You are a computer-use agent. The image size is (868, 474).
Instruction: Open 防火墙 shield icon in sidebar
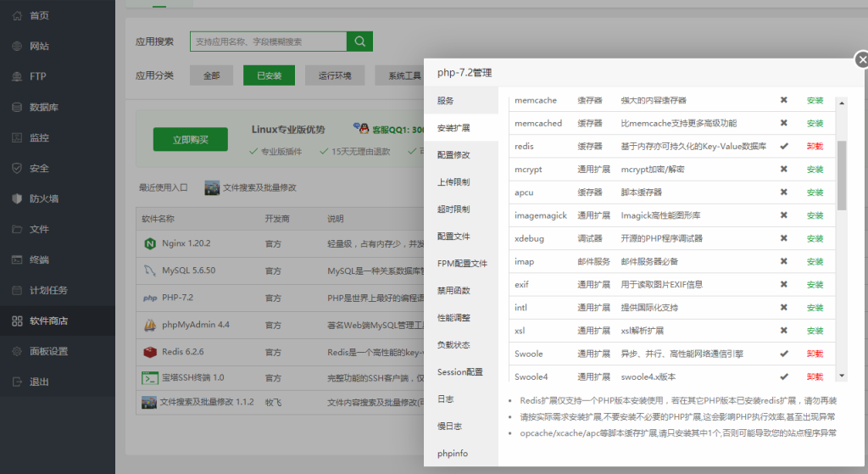click(x=17, y=198)
